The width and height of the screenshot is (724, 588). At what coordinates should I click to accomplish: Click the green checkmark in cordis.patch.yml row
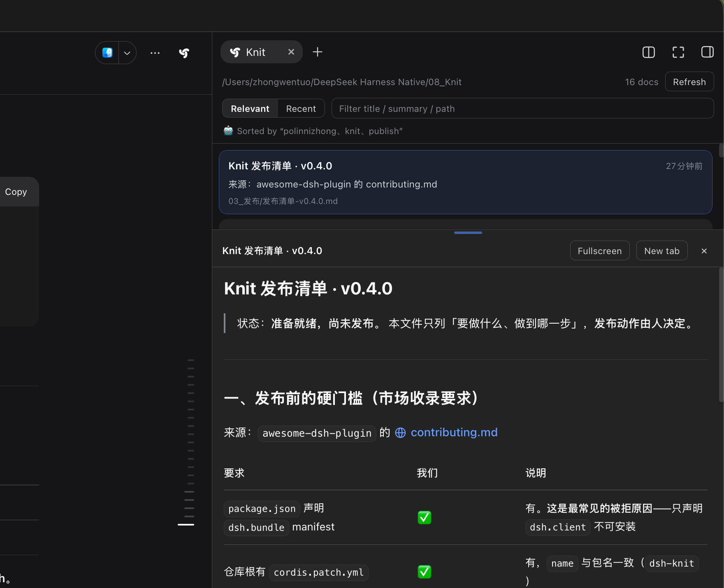pos(425,572)
